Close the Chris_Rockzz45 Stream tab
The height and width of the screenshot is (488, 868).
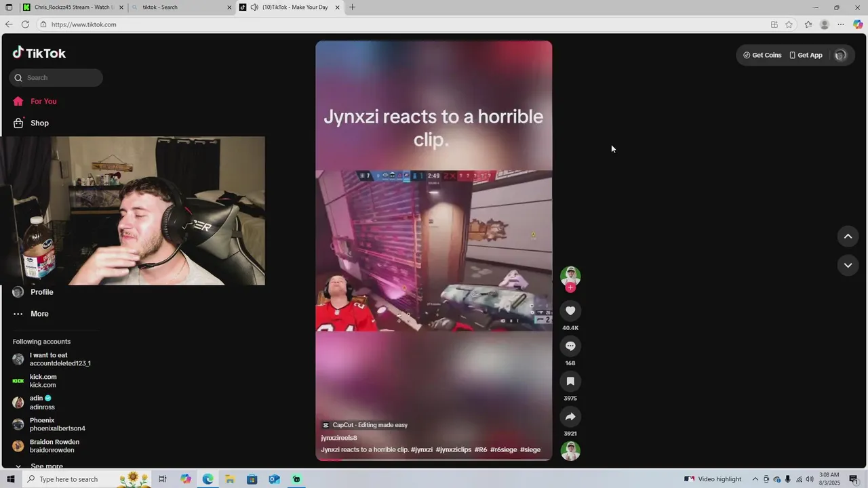(x=121, y=7)
